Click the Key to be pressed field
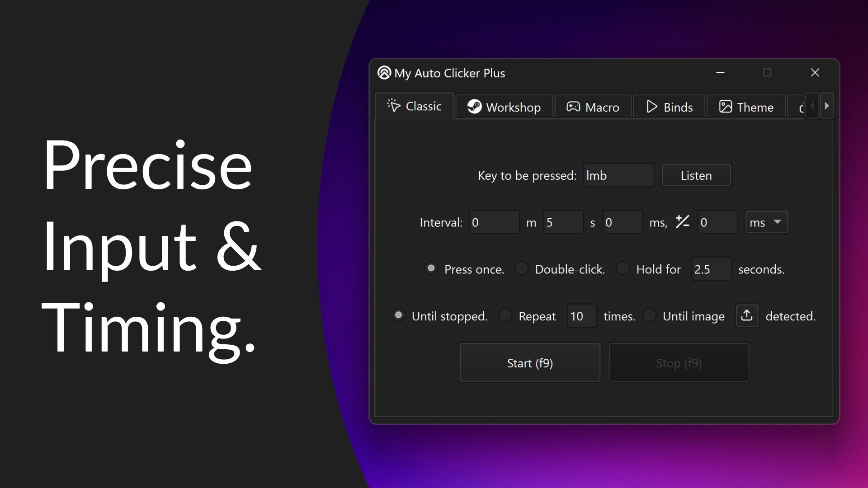Image resolution: width=868 pixels, height=488 pixels. (x=618, y=175)
